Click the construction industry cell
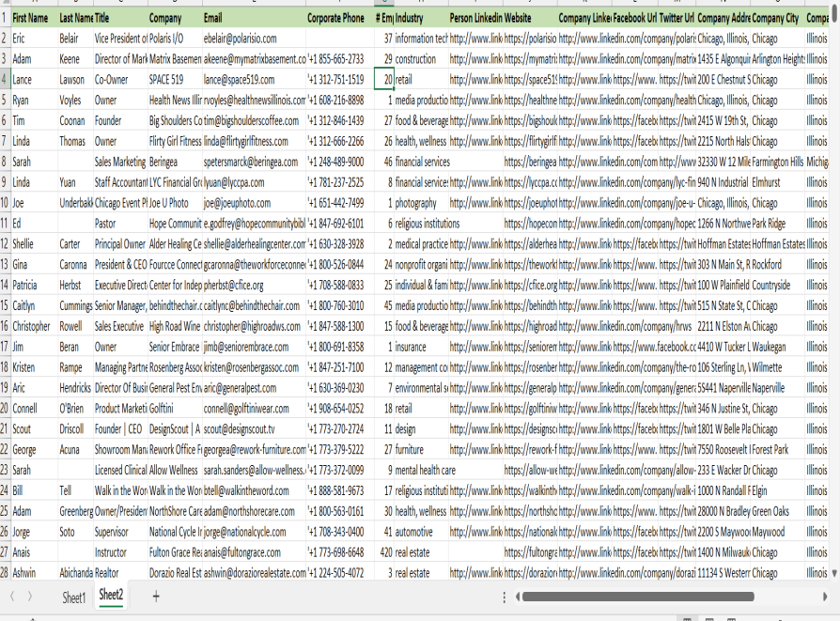Image resolution: width=840 pixels, height=621 pixels. pos(421,59)
